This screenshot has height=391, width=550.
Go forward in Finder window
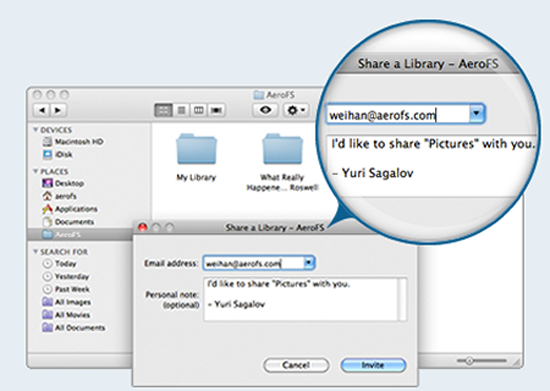click(58, 110)
